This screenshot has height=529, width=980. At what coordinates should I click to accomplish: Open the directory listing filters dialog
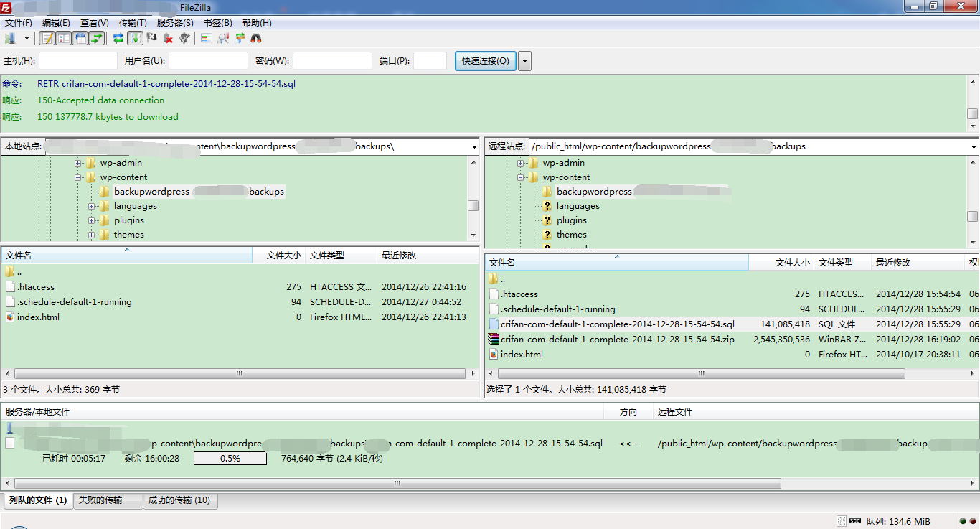coord(207,38)
